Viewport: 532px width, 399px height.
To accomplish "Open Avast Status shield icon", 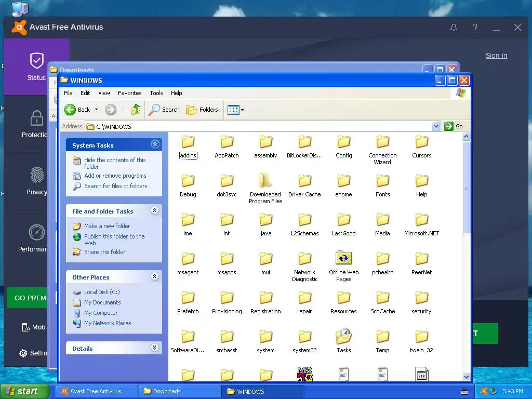I will click(x=37, y=61).
